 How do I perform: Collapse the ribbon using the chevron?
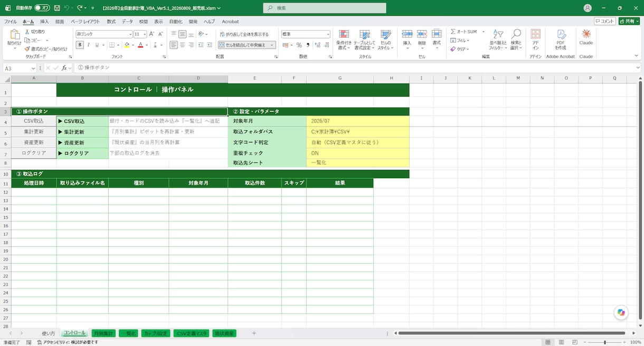[637, 56]
